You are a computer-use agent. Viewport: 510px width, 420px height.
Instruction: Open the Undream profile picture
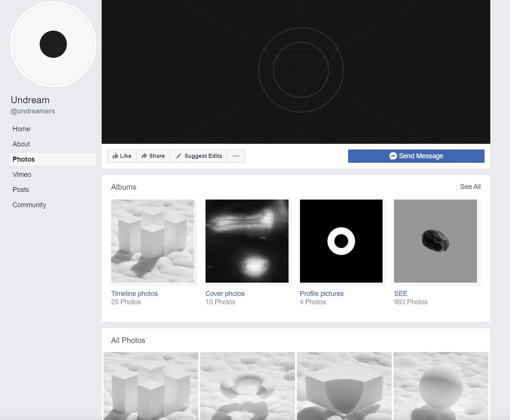pos(53,44)
